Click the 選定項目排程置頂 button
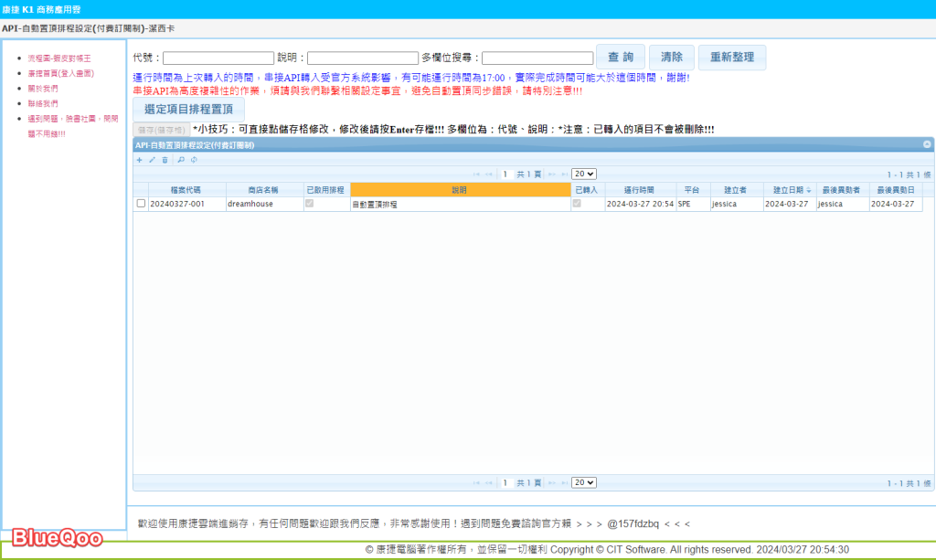936x560 pixels. click(188, 109)
